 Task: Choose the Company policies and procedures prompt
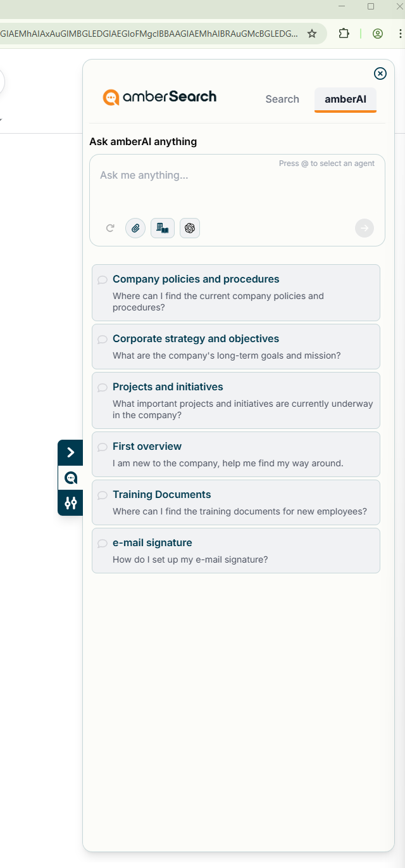(236, 293)
